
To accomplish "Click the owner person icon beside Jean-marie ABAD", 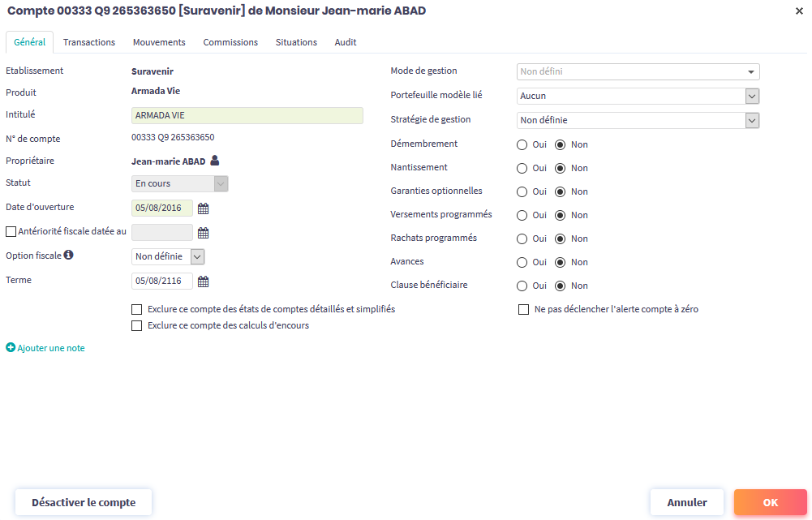I will pos(215,161).
